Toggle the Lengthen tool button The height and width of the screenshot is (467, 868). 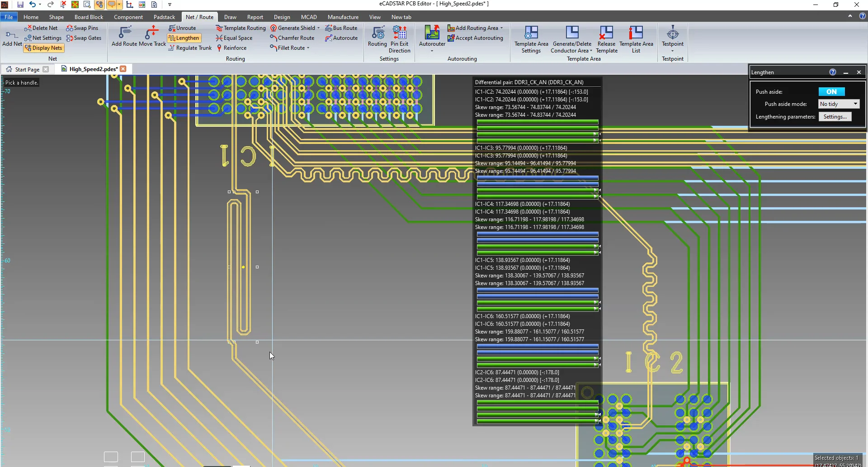click(x=184, y=38)
